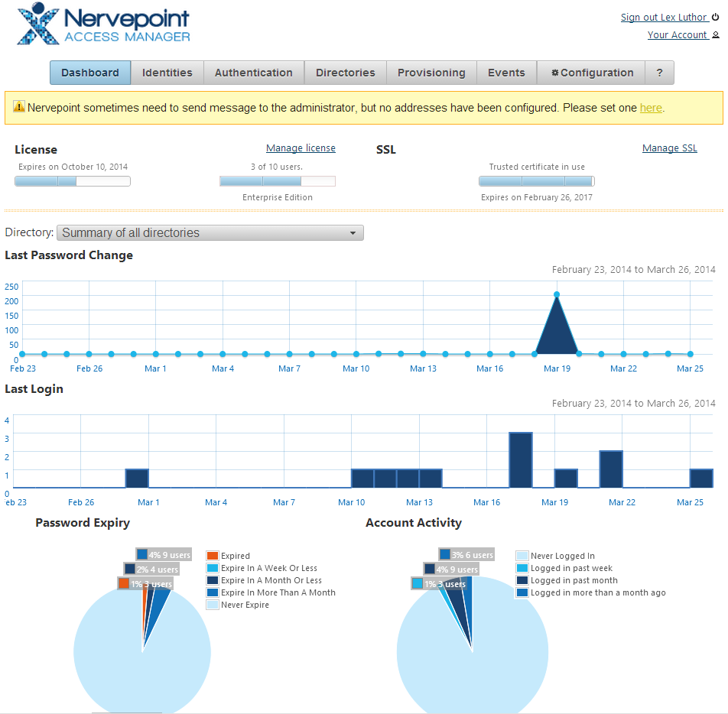Click the peak marker on Mar 19 in Last Password Change
The width and height of the screenshot is (728, 714).
click(x=557, y=294)
